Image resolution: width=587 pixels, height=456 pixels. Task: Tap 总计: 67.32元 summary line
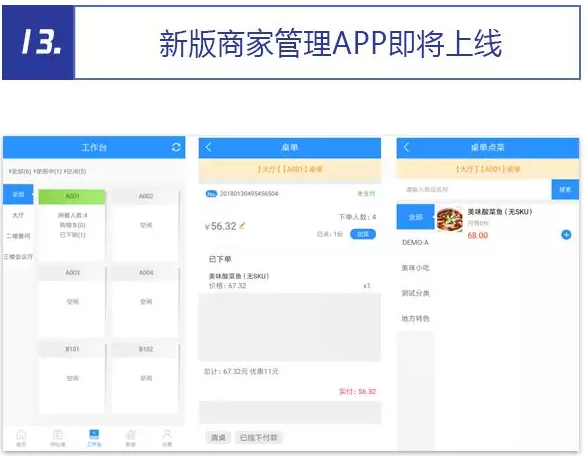click(x=241, y=371)
